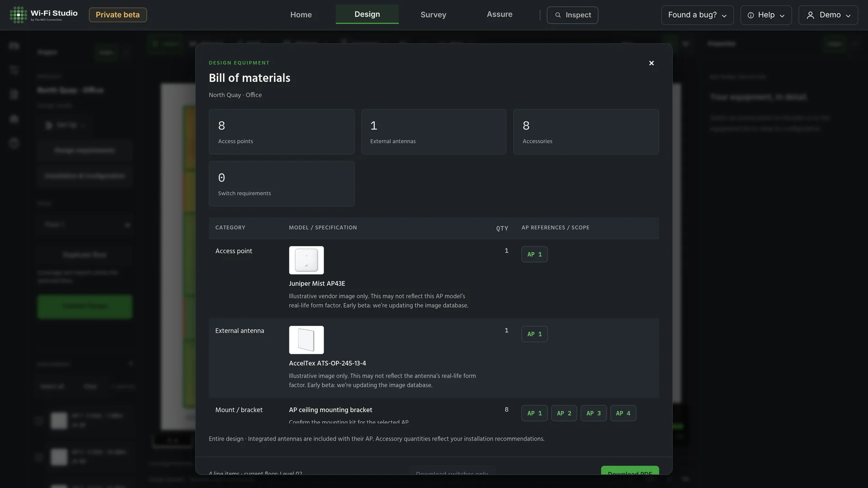
Task: Click the AP 4 reference tag
Action: (623, 413)
